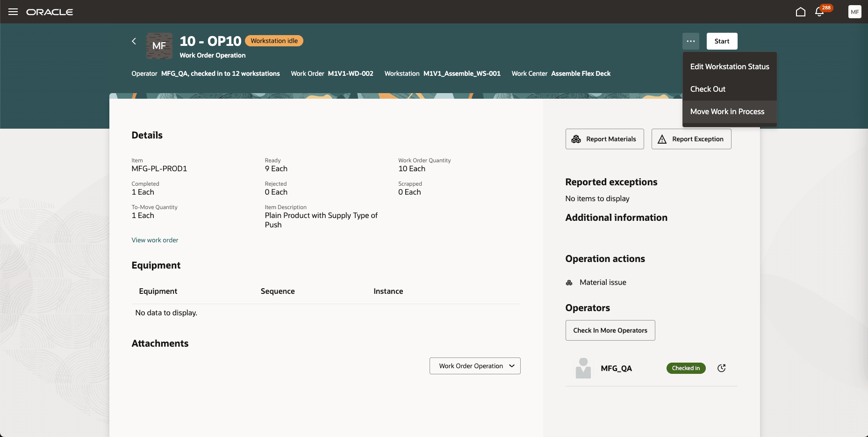This screenshot has width=868, height=437.
Task: Select the Material issue operation action
Action: [603, 282]
